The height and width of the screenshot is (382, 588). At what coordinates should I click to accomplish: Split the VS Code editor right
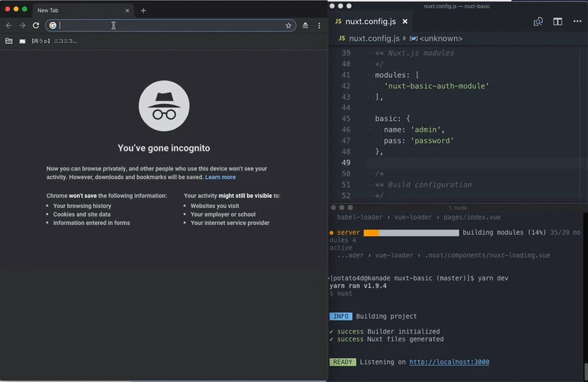[x=558, y=21]
